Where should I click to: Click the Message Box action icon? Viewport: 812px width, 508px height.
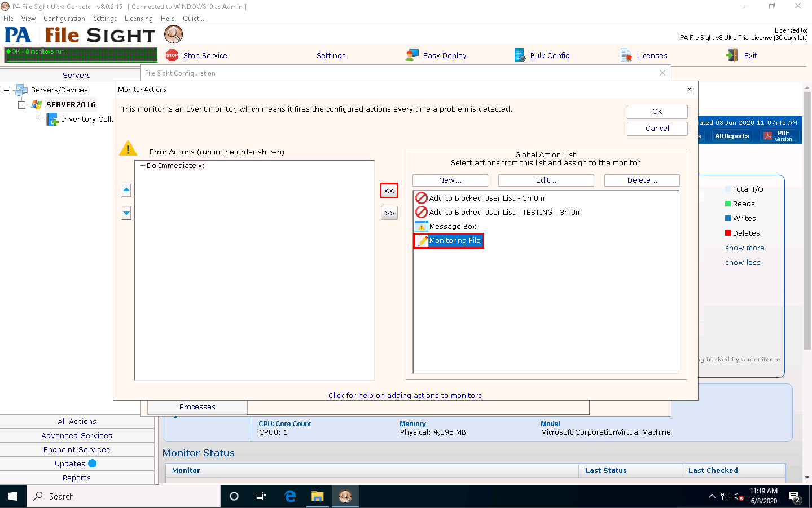coord(422,227)
